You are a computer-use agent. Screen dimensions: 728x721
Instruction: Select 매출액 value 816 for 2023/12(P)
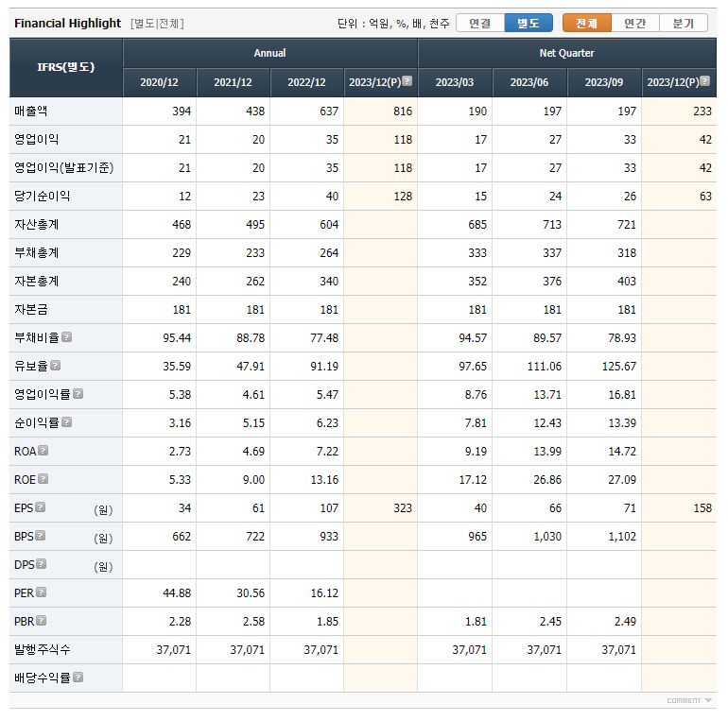coord(403,112)
